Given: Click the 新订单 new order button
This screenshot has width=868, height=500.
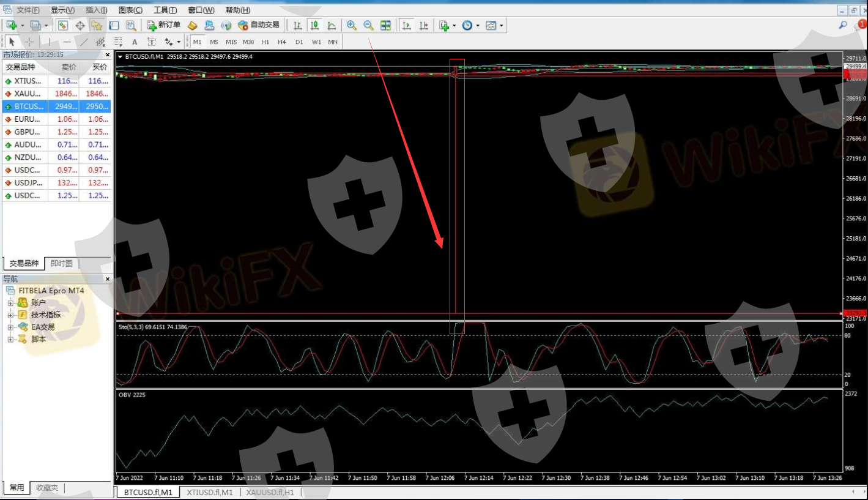Looking at the screenshot, I should (163, 25).
